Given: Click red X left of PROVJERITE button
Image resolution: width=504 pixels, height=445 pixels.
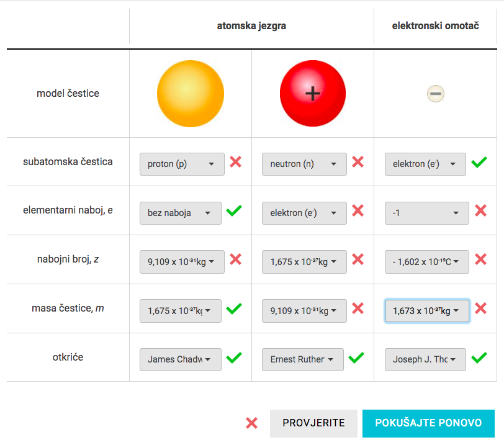Looking at the screenshot, I should point(251,423).
